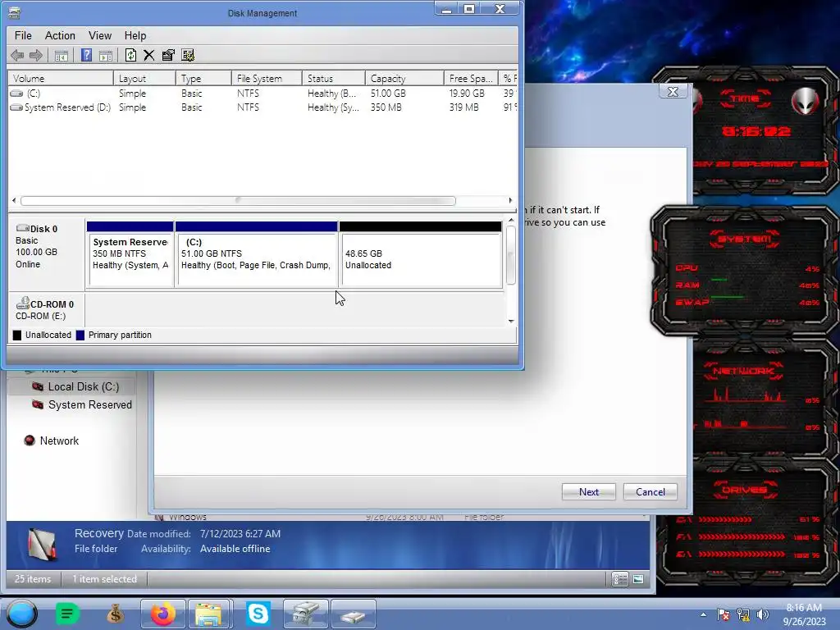Switch to the recovery drive taskbar button
Screen dimensions: 840x630
point(353,614)
